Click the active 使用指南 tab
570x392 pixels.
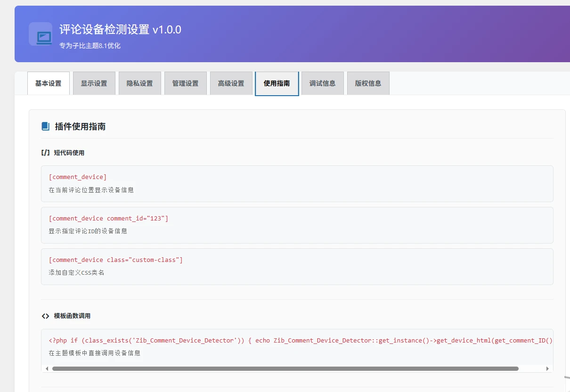pyautogui.click(x=277, y=83)
